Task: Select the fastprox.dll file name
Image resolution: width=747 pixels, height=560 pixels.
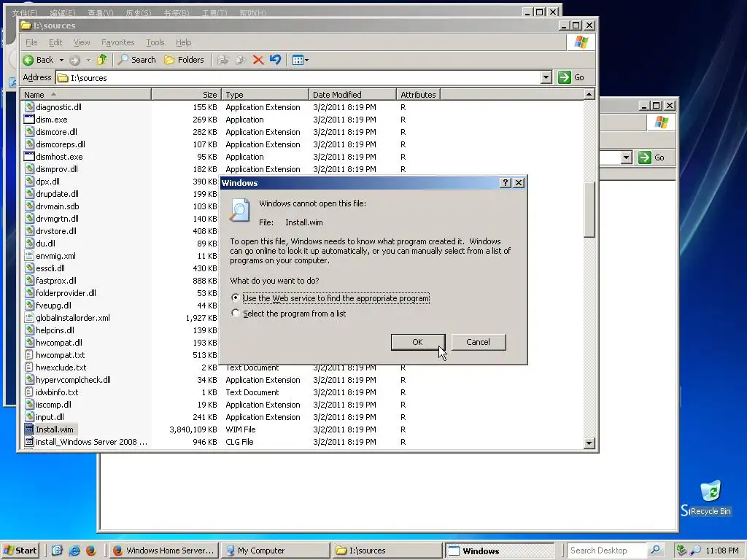Action: pyautogui.click(x=56, y=281)
